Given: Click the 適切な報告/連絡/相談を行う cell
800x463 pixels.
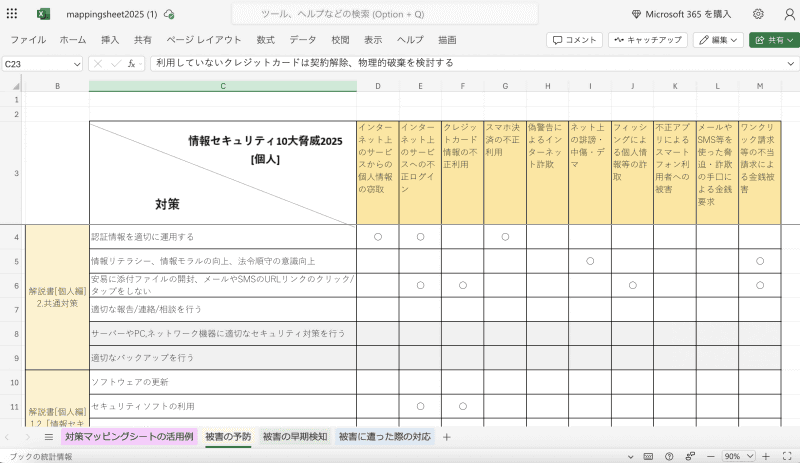Looking at the screenshot, I should pyautogui.click(x=223, y=309).
